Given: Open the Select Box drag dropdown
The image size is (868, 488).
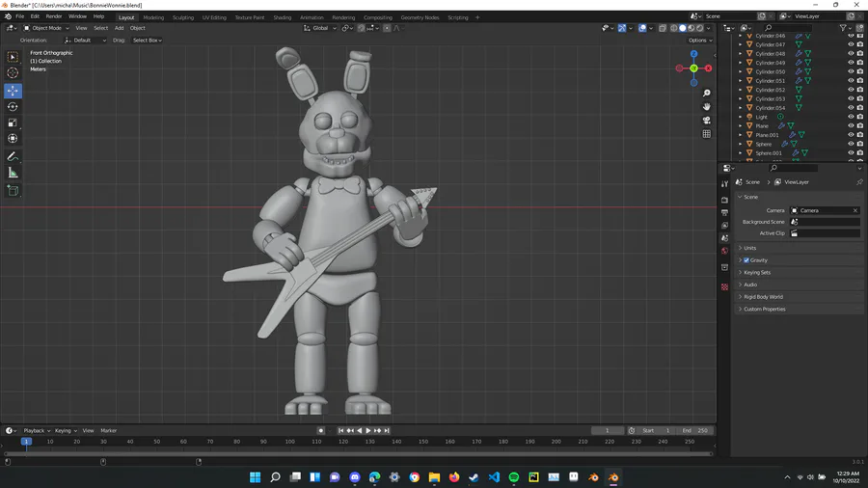Looking at the screenshot, I should [148, 41].
